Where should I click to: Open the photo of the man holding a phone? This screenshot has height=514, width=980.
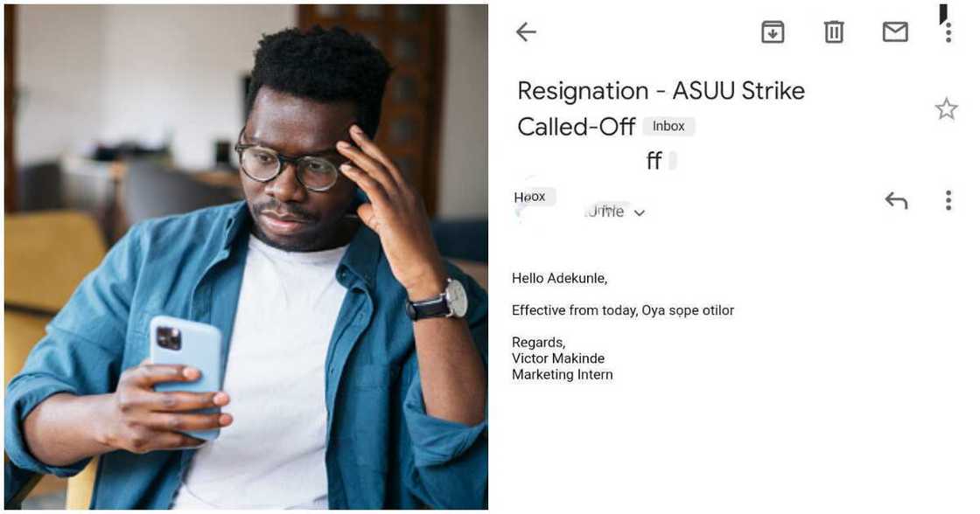[x=246, y=257]
